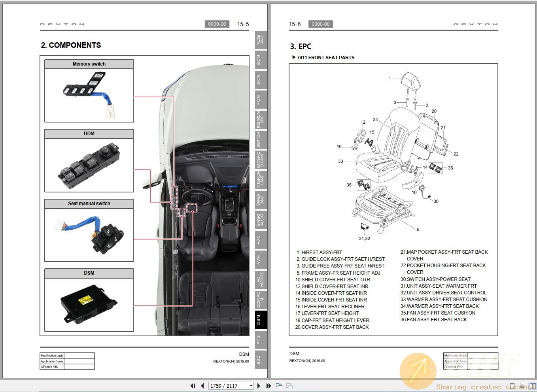Click part '5. FRAME ASSY-FR SEAT HEIGHT ADJ'
The height and width of the screenshot is (392, 537).
pos(338,273)
